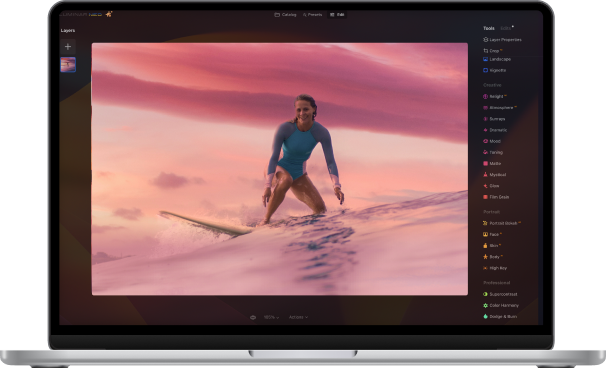This screenshot has height=368, width=606.
Task: Switch to the Presets tab
Action: coord(312,15)
